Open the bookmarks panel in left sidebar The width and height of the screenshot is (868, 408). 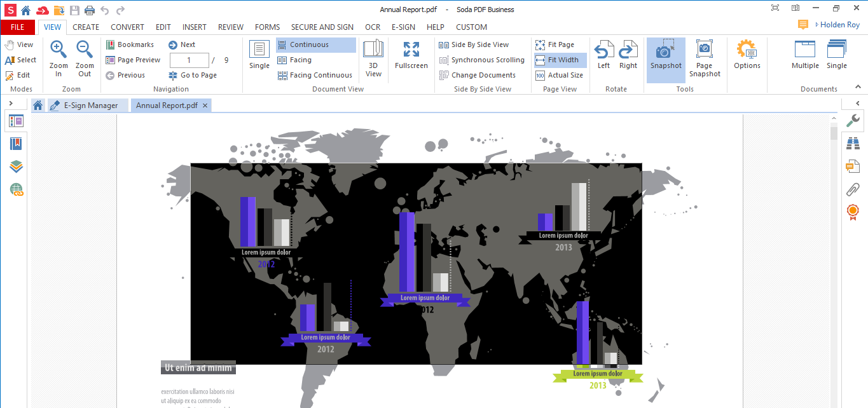pos(16,144)
